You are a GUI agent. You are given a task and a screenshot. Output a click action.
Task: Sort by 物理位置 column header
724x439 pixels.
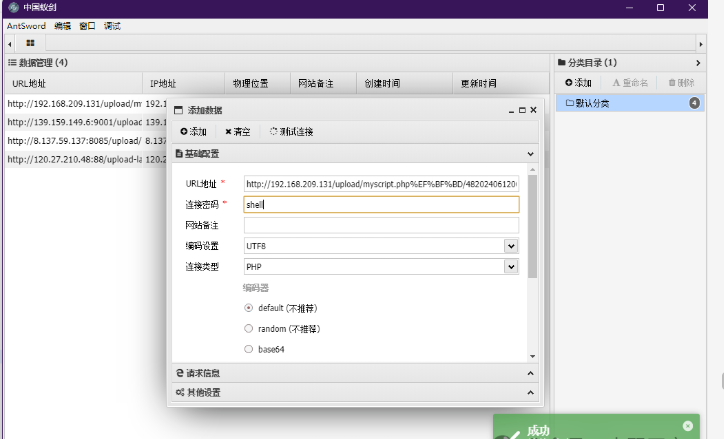[257, 84]
